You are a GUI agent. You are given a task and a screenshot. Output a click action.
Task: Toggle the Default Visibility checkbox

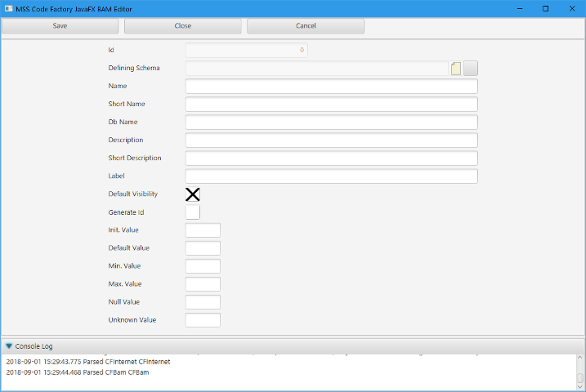point(193,194)
